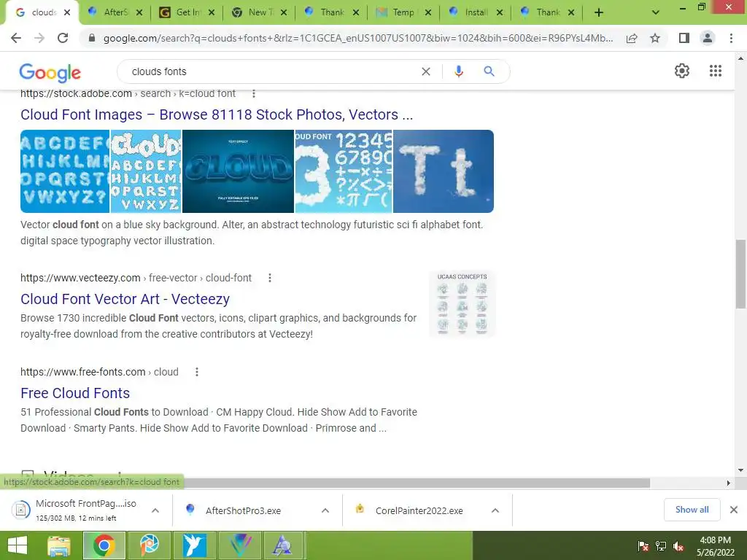This screenshot has height=560, width=747.
Task: Open options for Vecteezy result
Action: pyautogui.click(x=270, y=278)
